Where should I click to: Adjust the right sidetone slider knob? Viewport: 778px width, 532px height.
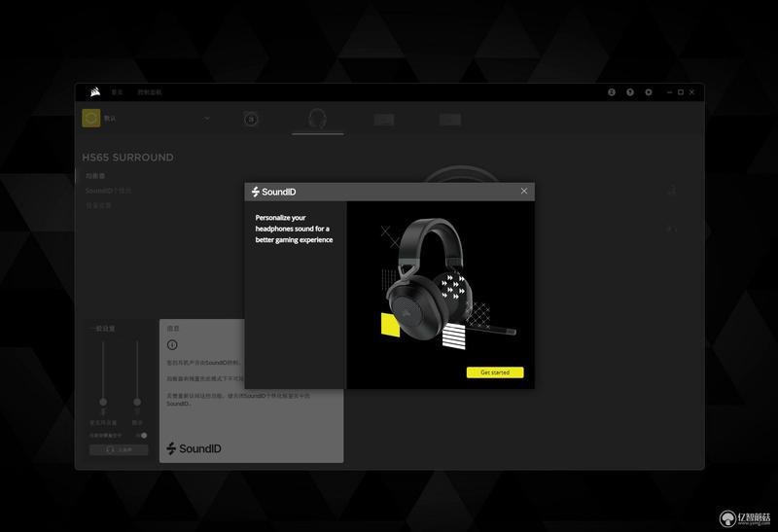[137, 402]
